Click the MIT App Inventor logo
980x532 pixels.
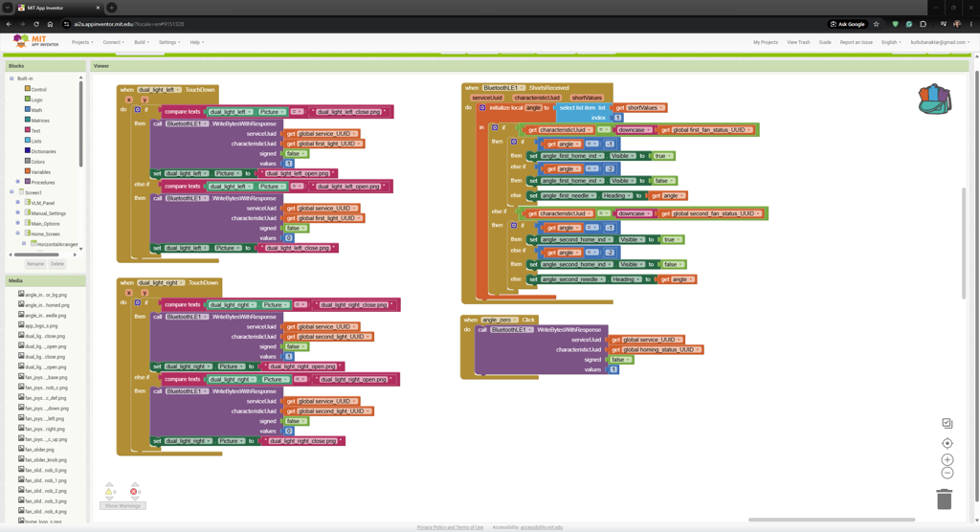tap(35, 41)
